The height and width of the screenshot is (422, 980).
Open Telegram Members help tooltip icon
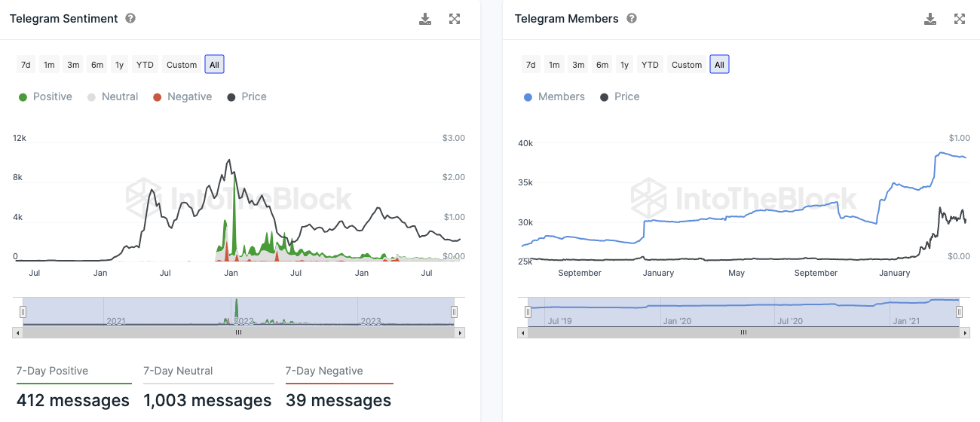632,18
